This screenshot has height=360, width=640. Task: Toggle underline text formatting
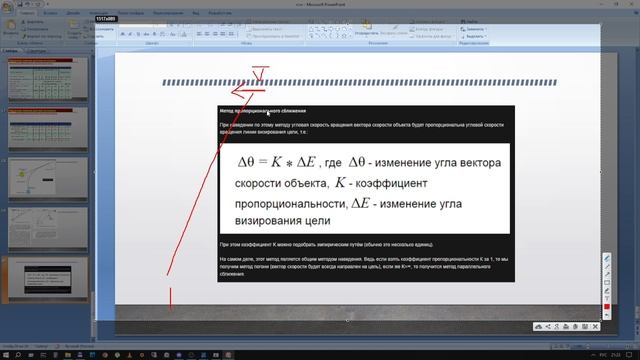138,34
